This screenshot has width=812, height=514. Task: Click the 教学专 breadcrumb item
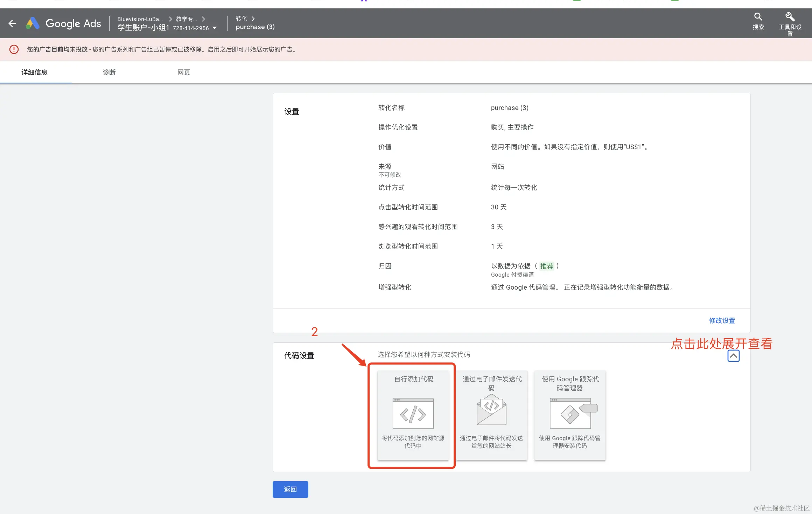(186, 19)
